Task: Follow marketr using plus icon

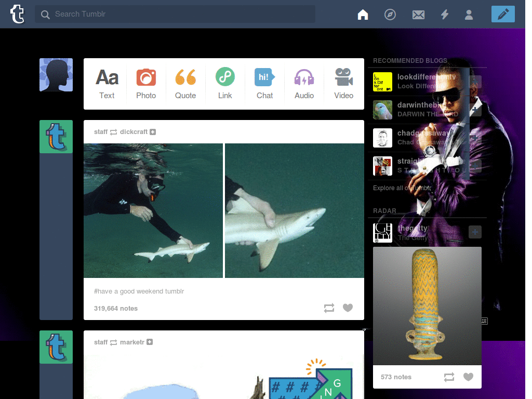Action: click(x=150, y=342)
